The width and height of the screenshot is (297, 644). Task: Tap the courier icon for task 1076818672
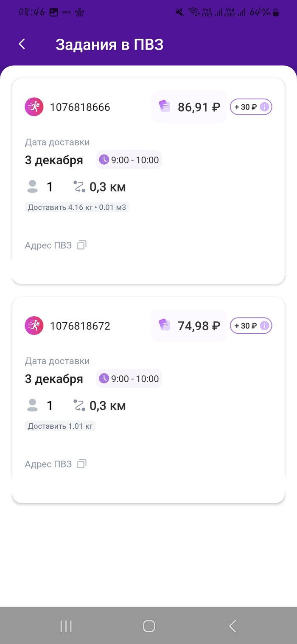pos(34,326)
